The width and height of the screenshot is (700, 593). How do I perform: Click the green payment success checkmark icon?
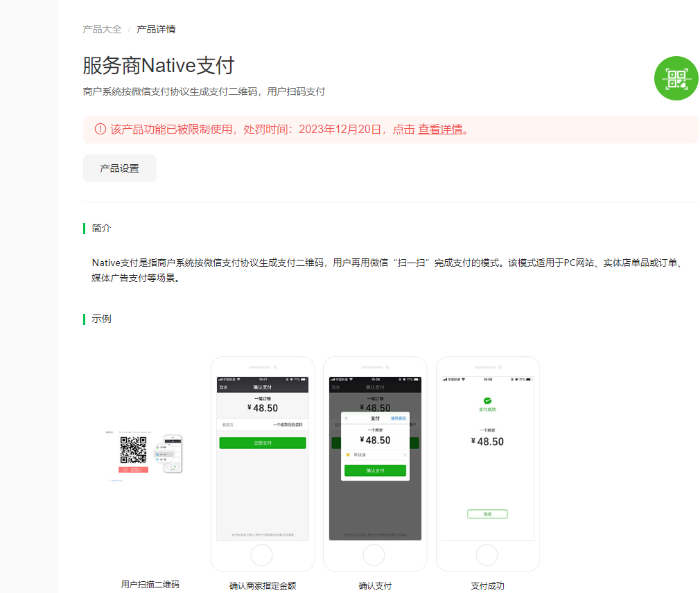point(487,400)
